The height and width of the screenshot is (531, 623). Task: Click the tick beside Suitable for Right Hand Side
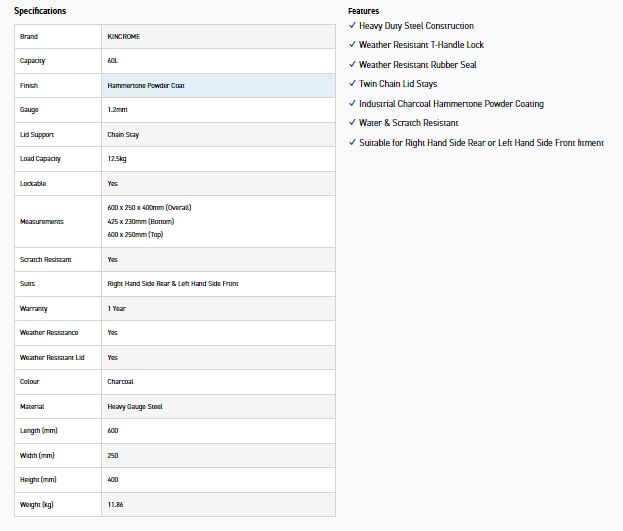click(352, 143)
